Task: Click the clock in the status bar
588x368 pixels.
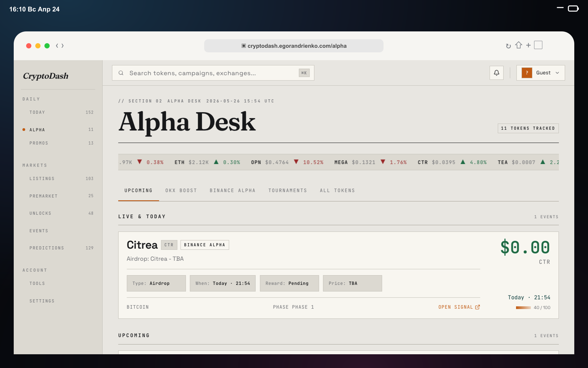Action: [x=34, y=9]
